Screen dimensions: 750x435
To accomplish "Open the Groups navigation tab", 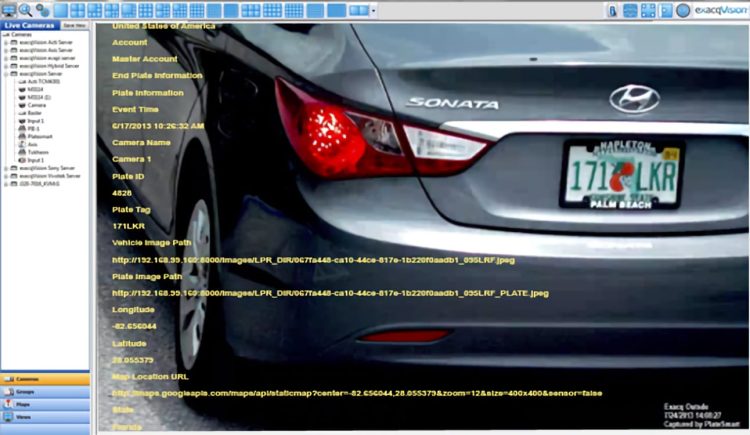I will tap(45, 391).
